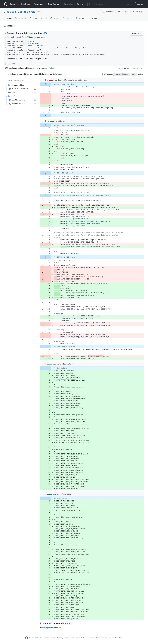Collapse the configs/zealemu.default diff
Viewport: 148px width, 644px height.
[x=43, y=494]
